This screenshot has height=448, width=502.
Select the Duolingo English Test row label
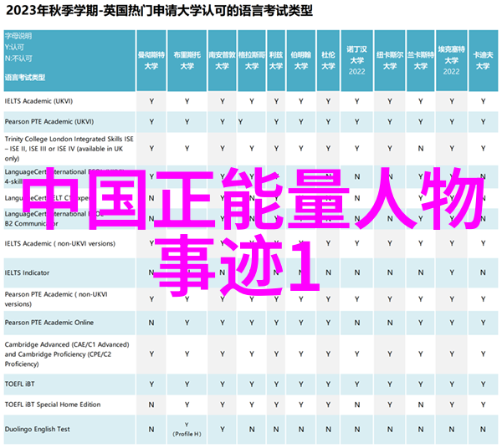click(37, 429)
